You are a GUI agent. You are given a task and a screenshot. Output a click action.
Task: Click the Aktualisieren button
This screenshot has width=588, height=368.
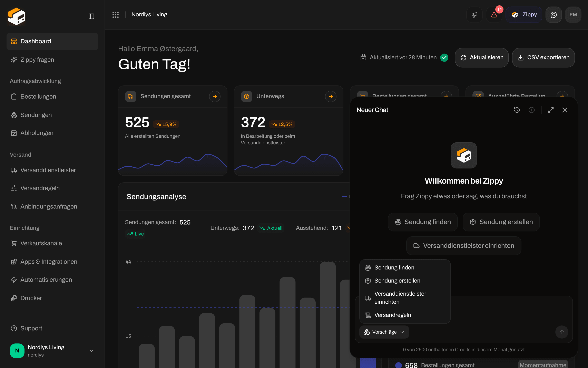coord(482,57)
